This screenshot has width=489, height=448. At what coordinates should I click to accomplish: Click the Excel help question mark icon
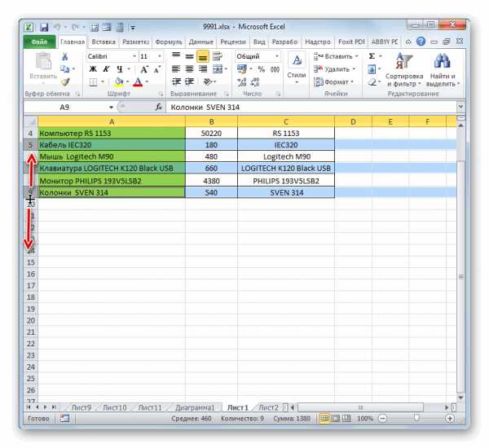click(421, 42)
